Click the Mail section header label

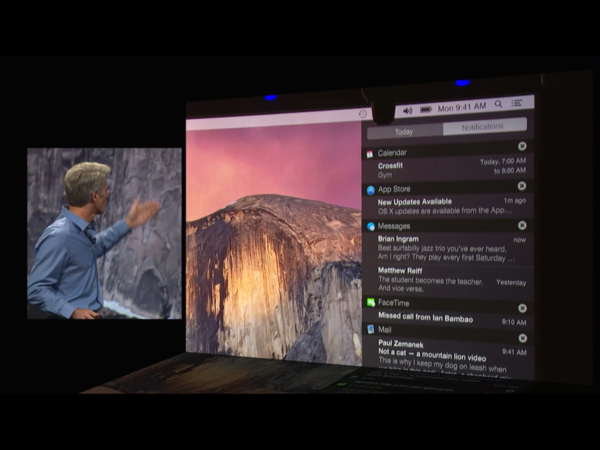tap(385, 329)
